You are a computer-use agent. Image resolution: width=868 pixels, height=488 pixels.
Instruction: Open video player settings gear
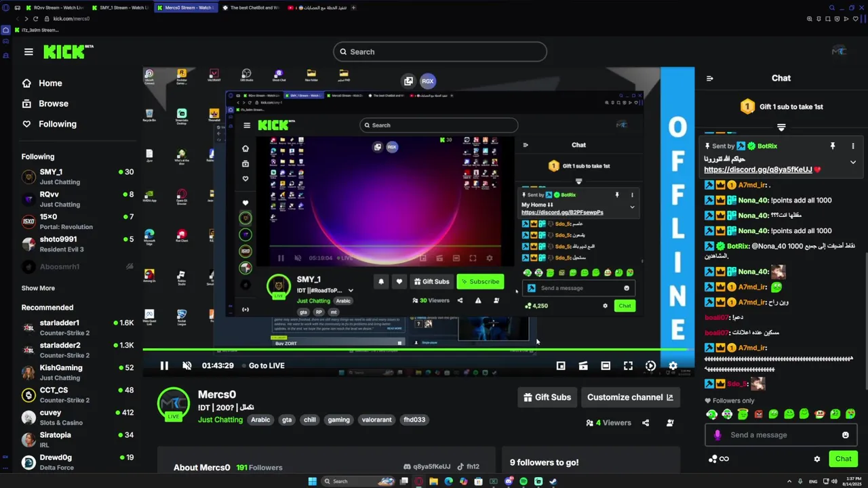tap(673, 365)
